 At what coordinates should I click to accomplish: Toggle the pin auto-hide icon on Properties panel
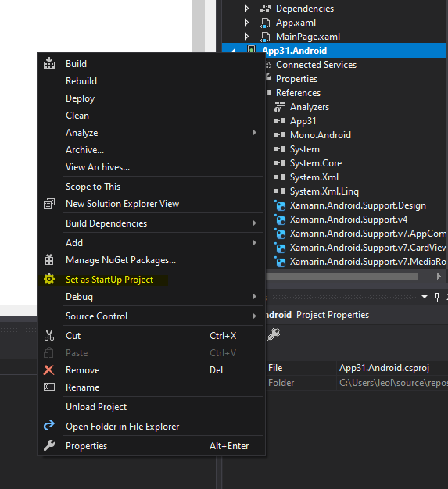(437, 297)
